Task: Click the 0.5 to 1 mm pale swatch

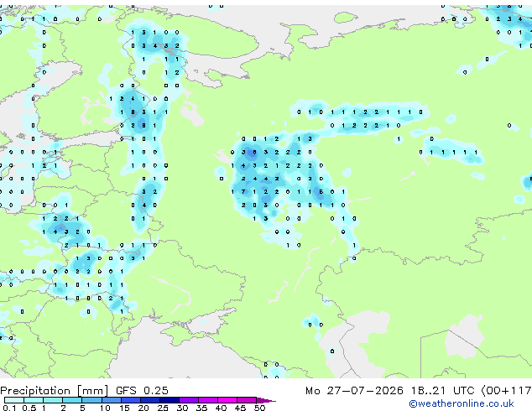Action: coord(34,400)
